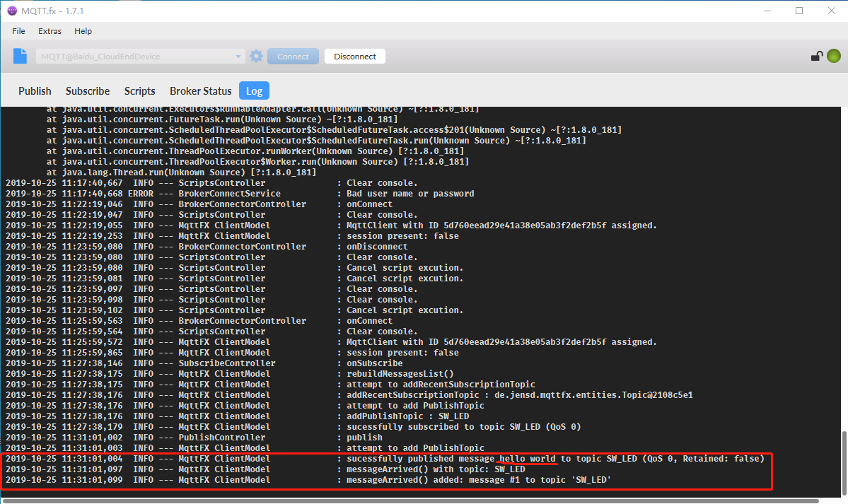
Task: Select the Log tab
Action: coord(254,90)
